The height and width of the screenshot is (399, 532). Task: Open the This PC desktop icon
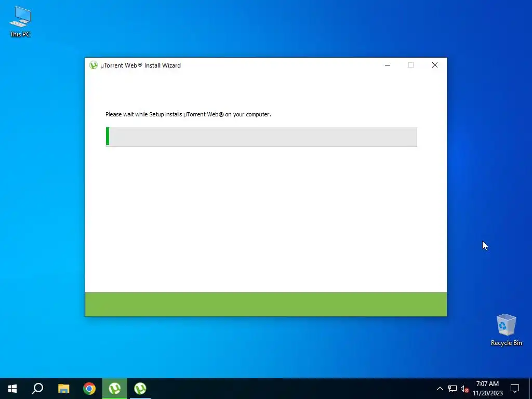point(20,21)
